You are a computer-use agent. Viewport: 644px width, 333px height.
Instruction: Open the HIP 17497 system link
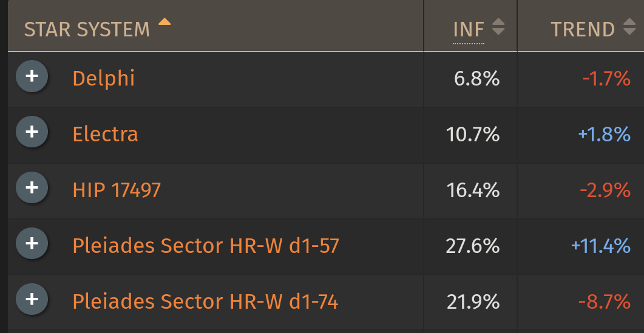click(x=117, y=190)
